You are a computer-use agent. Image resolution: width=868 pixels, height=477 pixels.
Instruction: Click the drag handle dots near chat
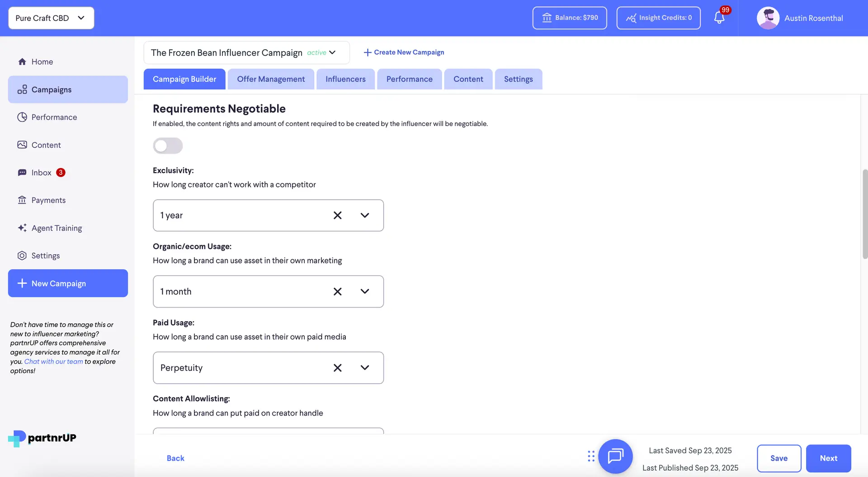click(x=591, y=456)
